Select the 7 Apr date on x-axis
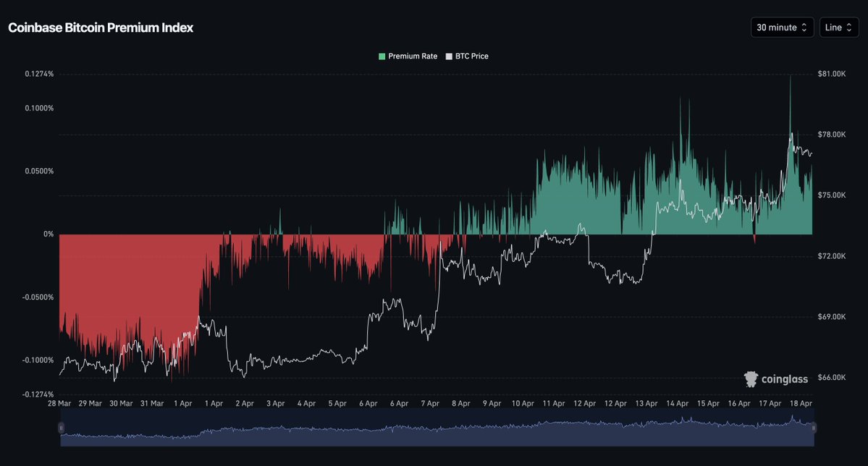The image size is (868, 466). pos(430,403)
